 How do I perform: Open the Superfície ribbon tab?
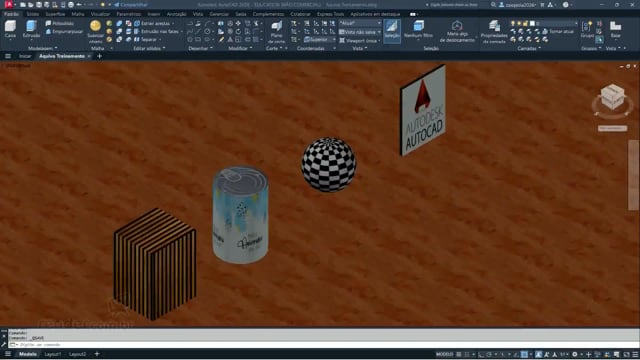coord(55,14)
